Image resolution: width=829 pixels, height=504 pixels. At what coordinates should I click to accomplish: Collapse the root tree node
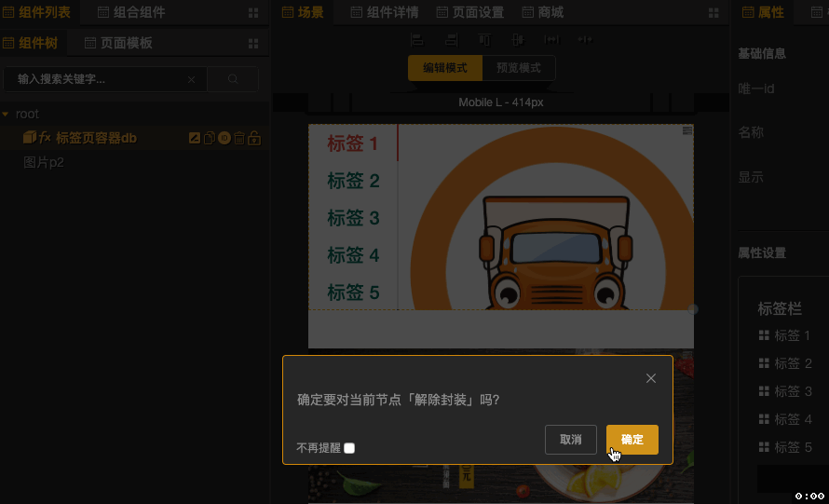6,115
